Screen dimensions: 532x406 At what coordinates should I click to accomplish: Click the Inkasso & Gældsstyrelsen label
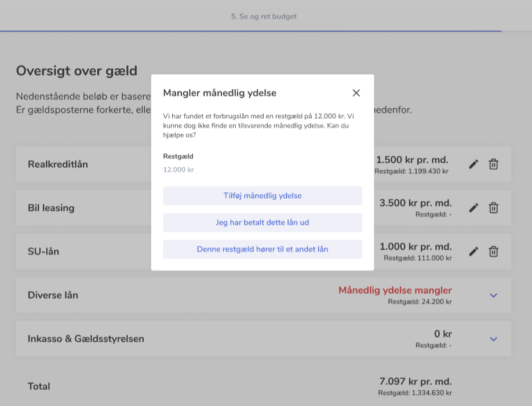pyautogui.click(x=86, y=339)
